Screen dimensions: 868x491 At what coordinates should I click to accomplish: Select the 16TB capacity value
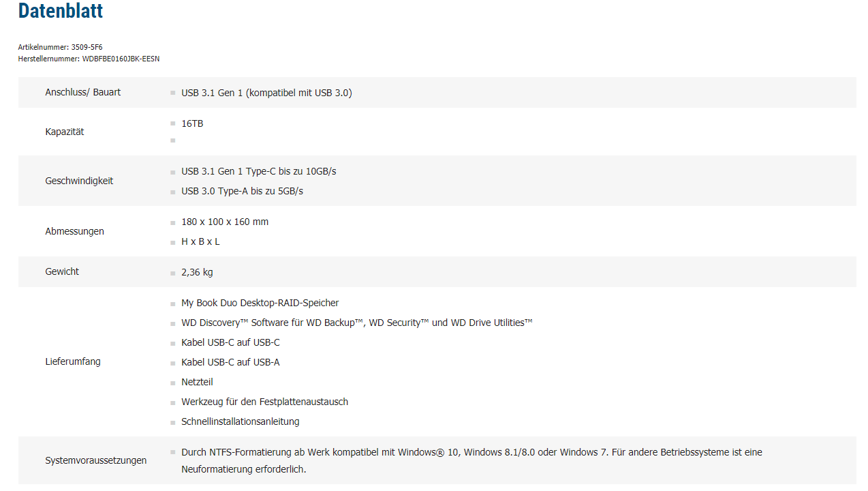192,123
